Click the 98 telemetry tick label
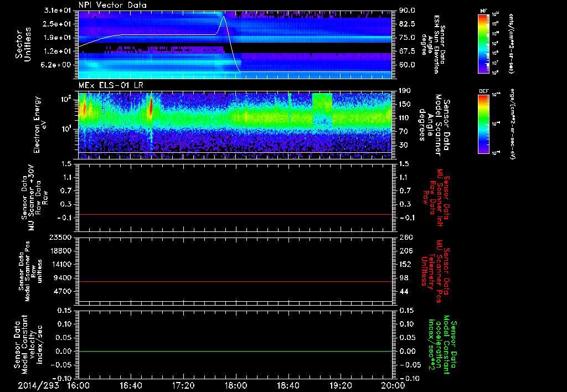 (x=404, y=278)
